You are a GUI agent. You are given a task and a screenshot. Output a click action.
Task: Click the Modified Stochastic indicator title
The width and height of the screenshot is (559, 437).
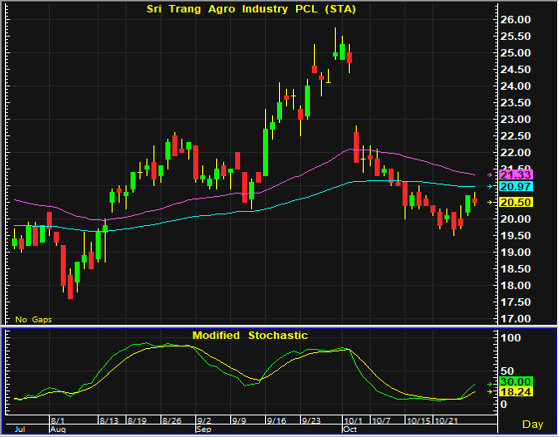click(x=250, y=335)
